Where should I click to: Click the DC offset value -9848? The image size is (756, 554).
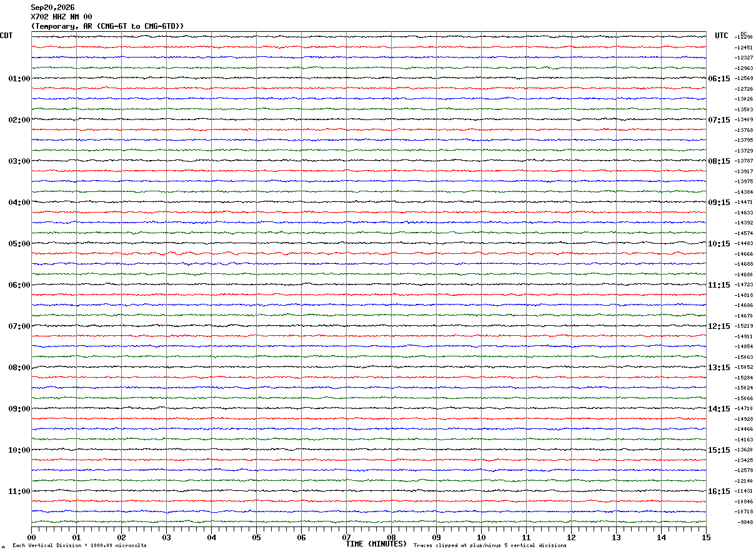click(x=745, y=522)
